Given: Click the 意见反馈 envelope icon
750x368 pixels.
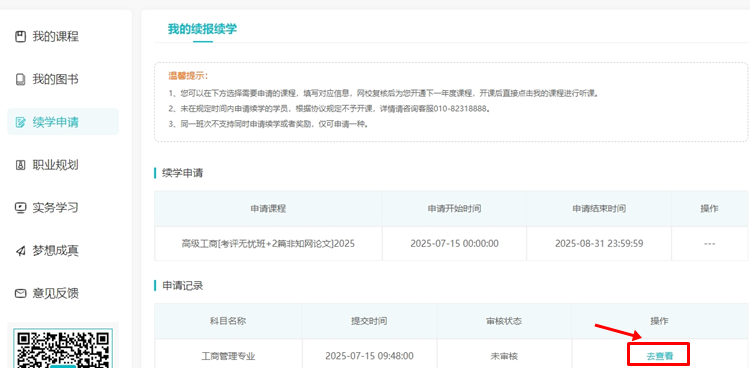Looking at the screenshot, I should tap(20, 293).
